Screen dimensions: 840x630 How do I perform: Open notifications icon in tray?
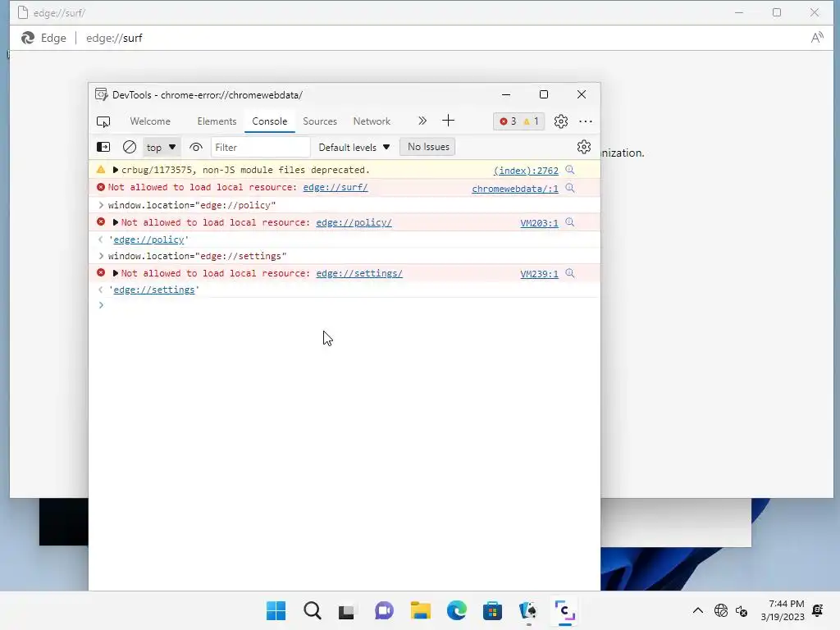(x=818, y=610)
